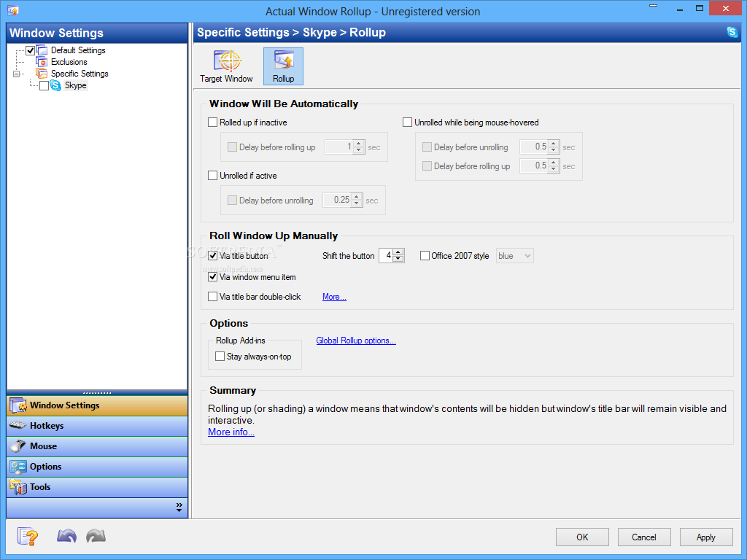Viewport: 747px width, 560px height.
Task: Click the OK button
Action: point(582,537)
